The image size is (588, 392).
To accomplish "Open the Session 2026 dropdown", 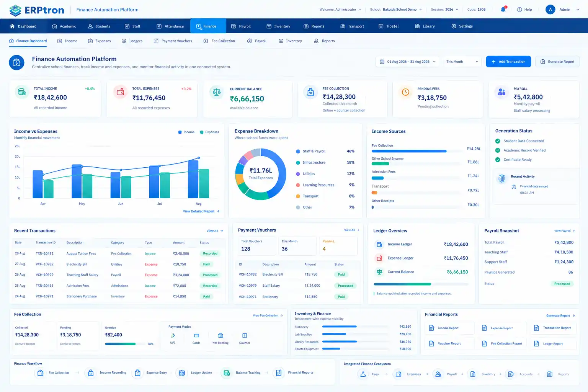I will [x=444, y=10].
